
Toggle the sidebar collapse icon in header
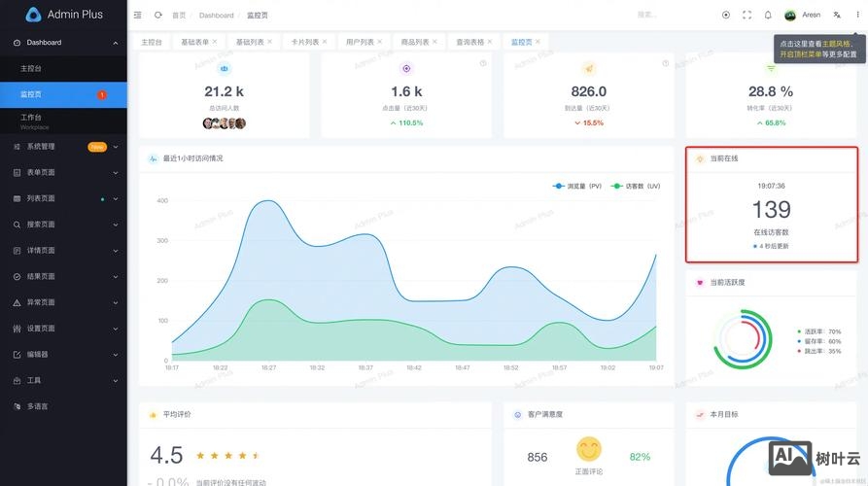click(137, 15)
